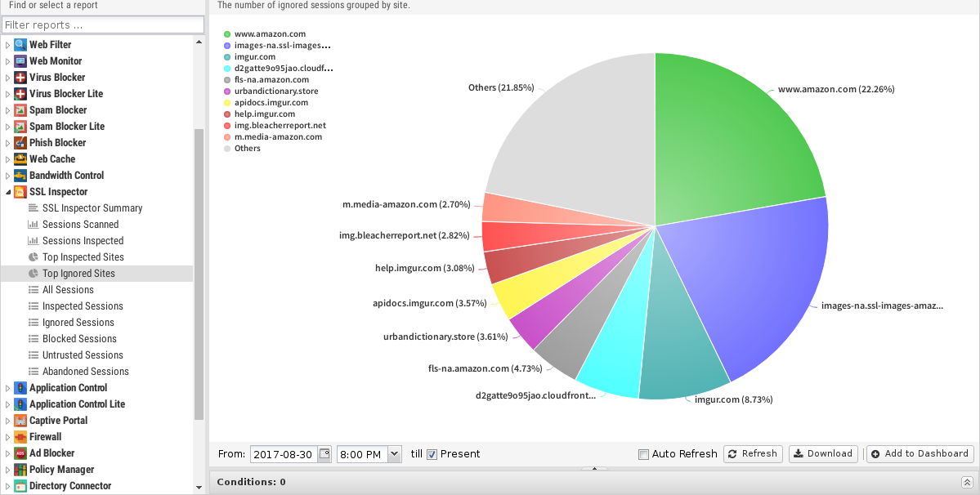Open calendar picker beside the From date

pos(324,454)
